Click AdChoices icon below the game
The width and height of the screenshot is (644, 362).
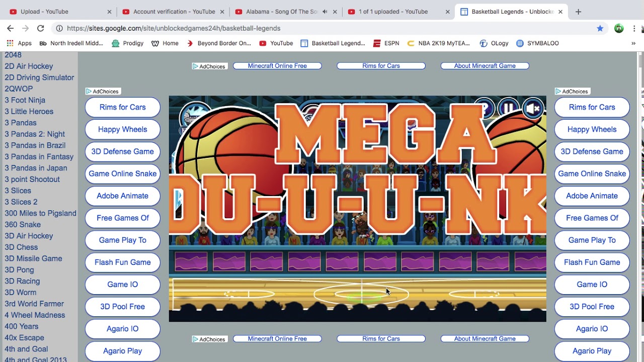pos(209,339)
